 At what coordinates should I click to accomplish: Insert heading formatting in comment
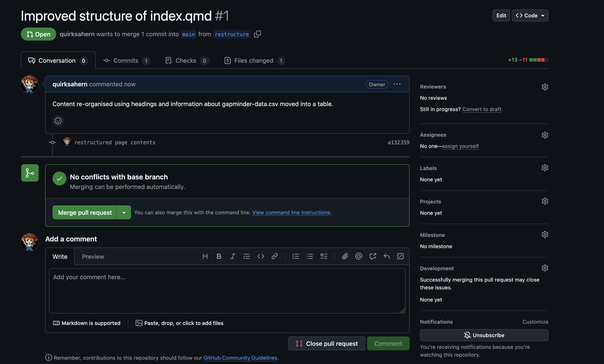205,256
